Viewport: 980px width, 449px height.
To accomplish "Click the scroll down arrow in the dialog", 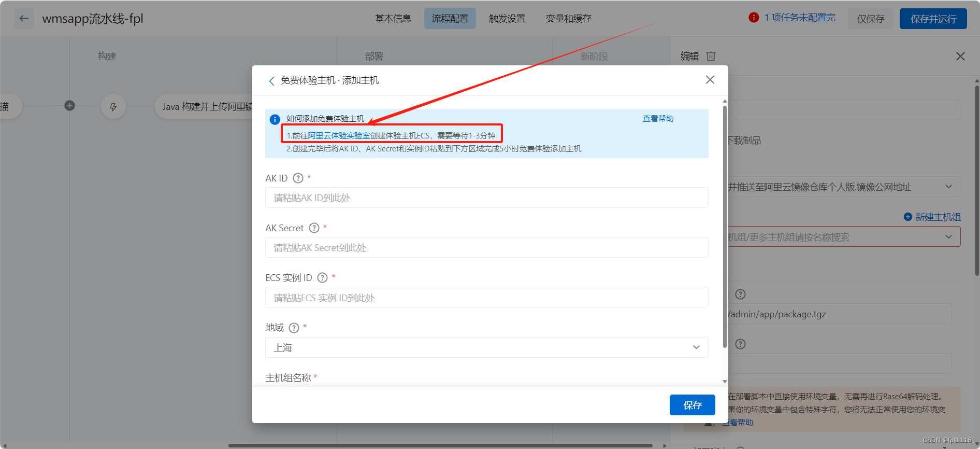I will [725, 382].
